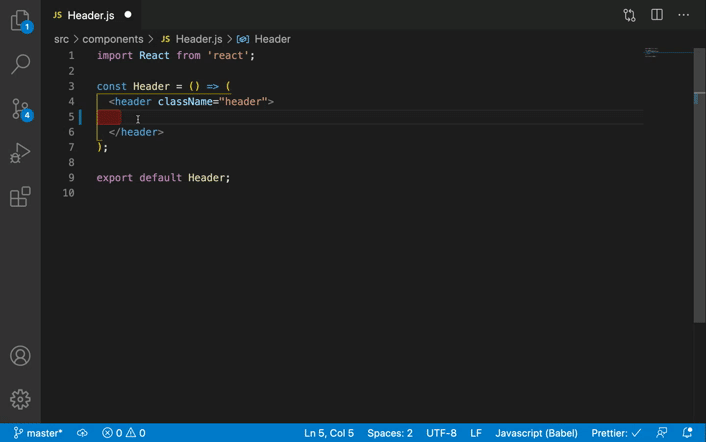The image size is (706, 442).
Task: Click the Ln 5, Col 5 cursor position
Action: 329,433
